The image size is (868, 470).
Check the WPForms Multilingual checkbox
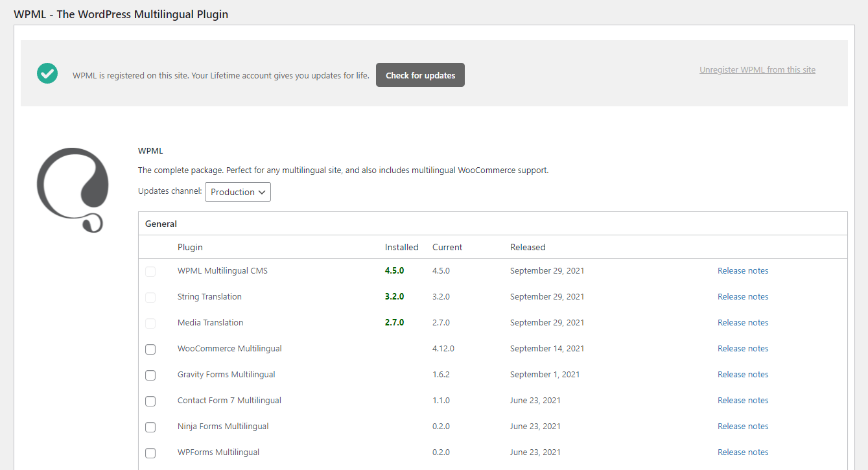(x=150, y=453)
